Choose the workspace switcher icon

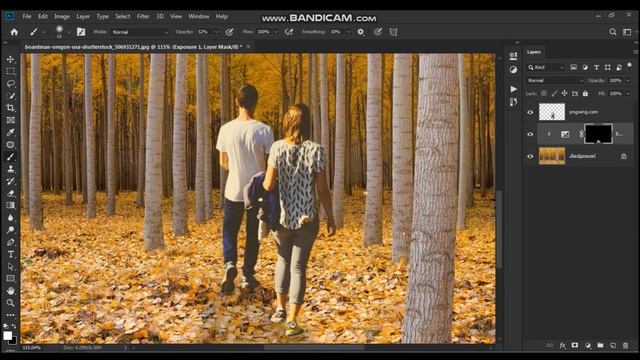[x=627, y=32]
